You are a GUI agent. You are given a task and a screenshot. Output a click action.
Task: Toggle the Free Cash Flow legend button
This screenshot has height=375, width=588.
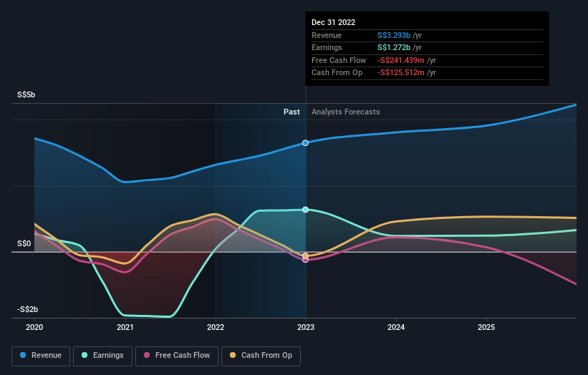click(x=177, y=356)
